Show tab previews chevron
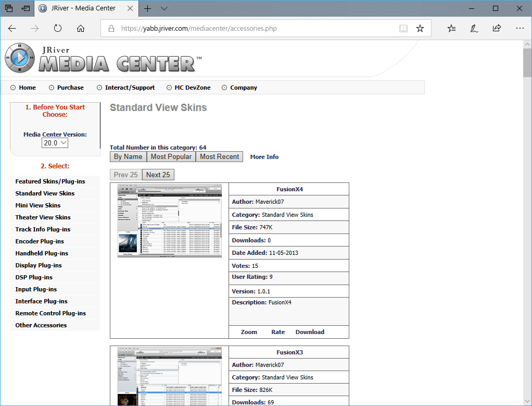The image size is (532, 406). point(164,8)
